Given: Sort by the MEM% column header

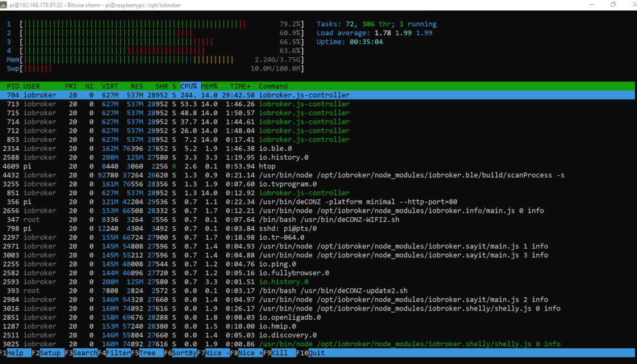Looking at the screenshot, I should (x=209, y=86).
